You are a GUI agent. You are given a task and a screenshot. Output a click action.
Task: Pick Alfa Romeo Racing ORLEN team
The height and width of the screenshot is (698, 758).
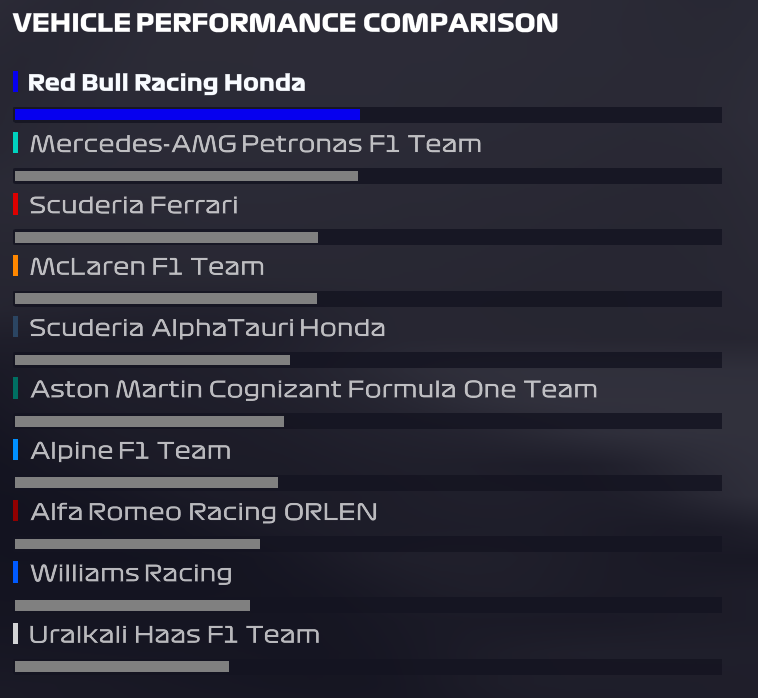[x=203, y=512]
